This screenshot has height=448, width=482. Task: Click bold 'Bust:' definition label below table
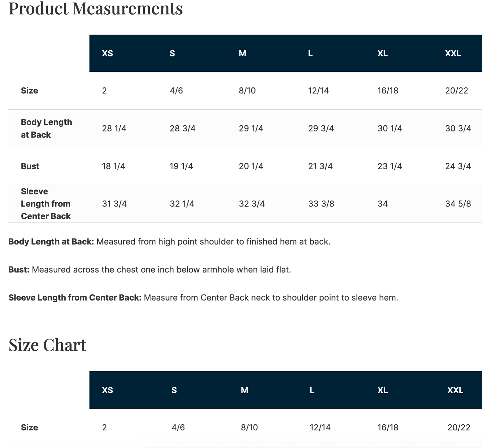19,270
